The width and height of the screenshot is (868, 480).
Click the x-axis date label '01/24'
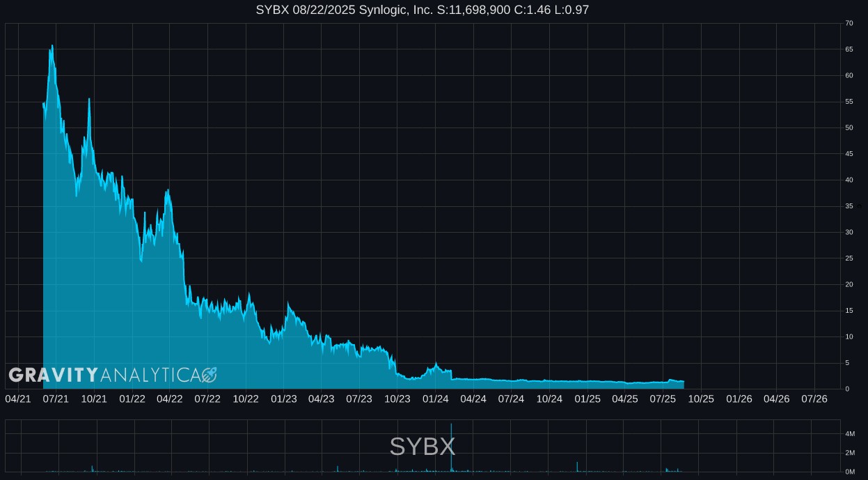point(436,399)
